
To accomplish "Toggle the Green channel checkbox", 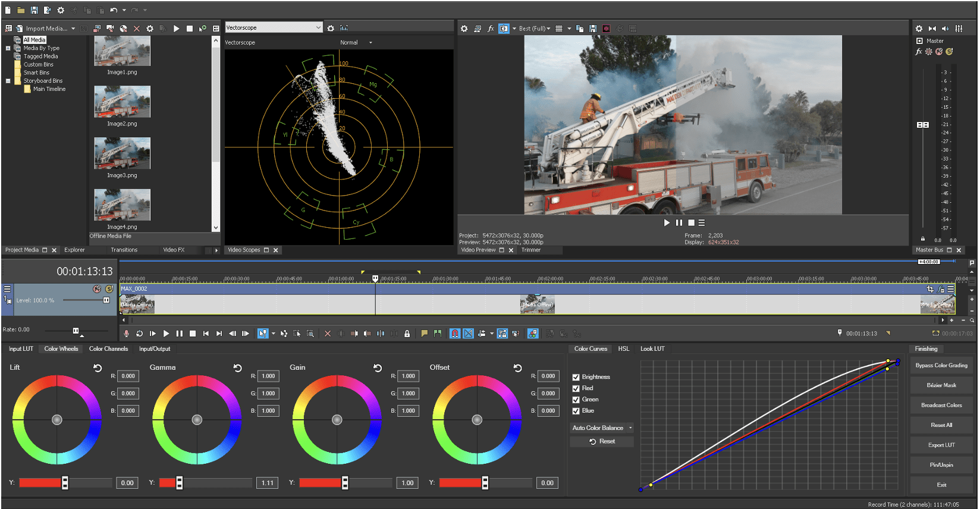I will [x=576, y=400].
